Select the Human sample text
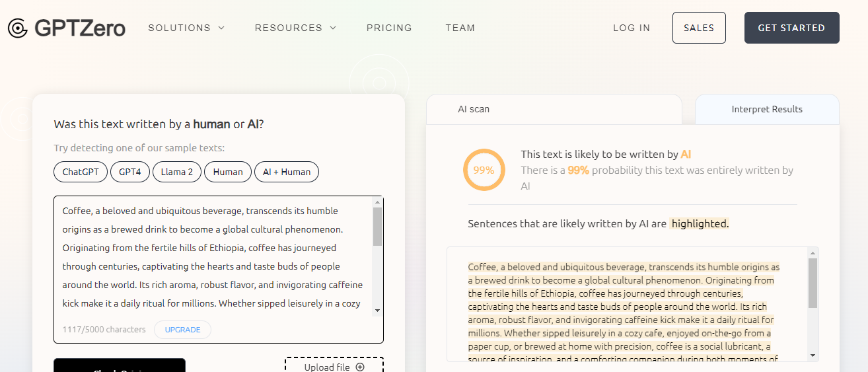 click(x=228, y=172)
